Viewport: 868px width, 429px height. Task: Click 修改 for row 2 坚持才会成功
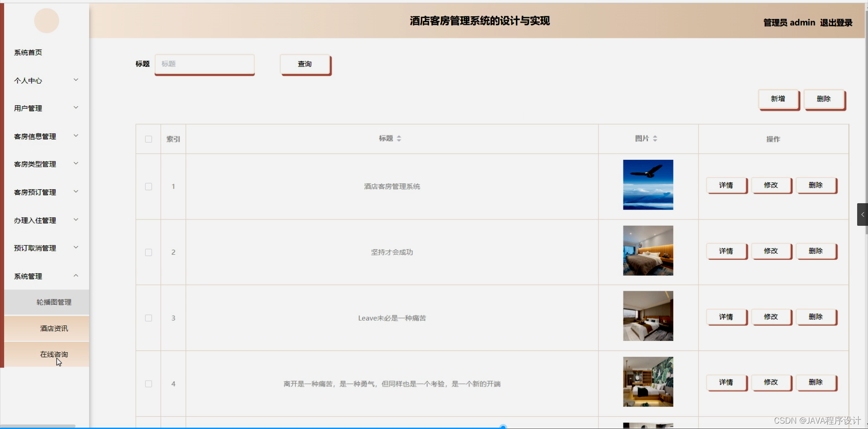click(771, 251)
